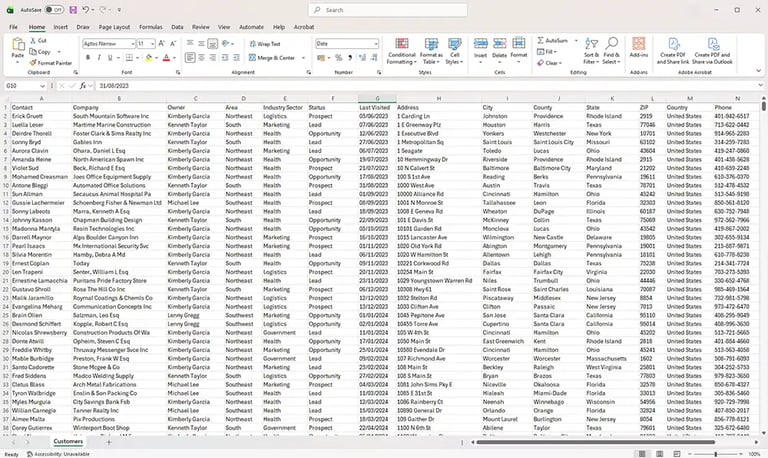Decrease decimal places
768x458 pixels.
click(374, 58)
